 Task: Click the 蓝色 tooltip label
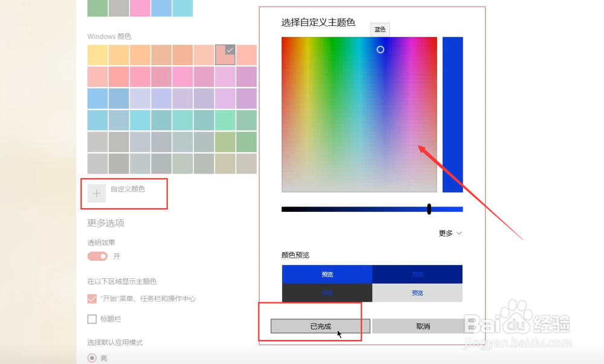tap(380, 29)
